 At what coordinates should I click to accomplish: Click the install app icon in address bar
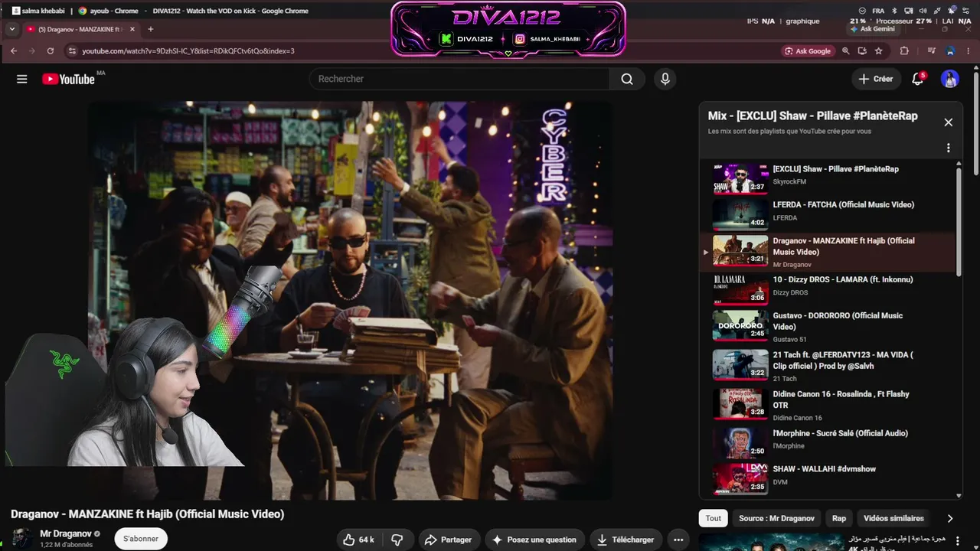tap(862, 51)
